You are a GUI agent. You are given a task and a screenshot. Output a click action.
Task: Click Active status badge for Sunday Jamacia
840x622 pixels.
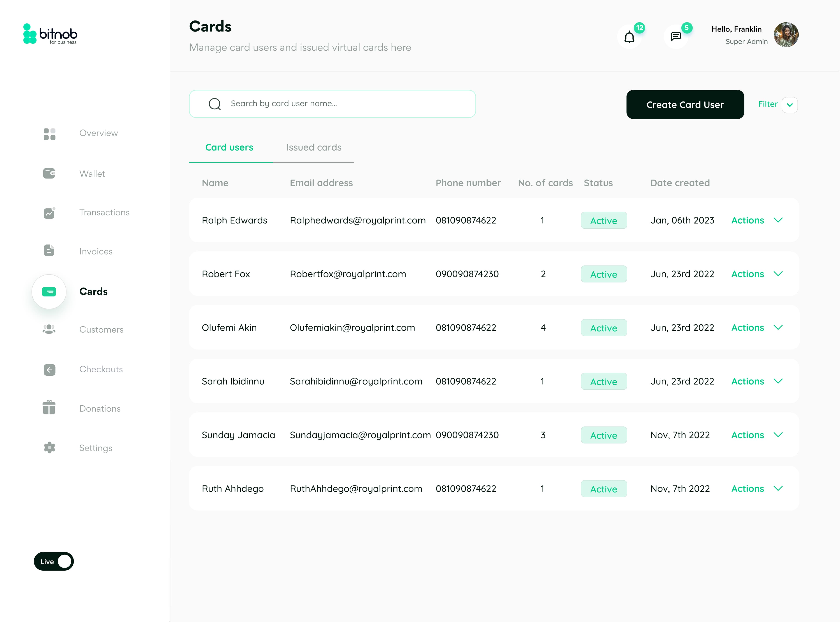(x=604, y=435)
